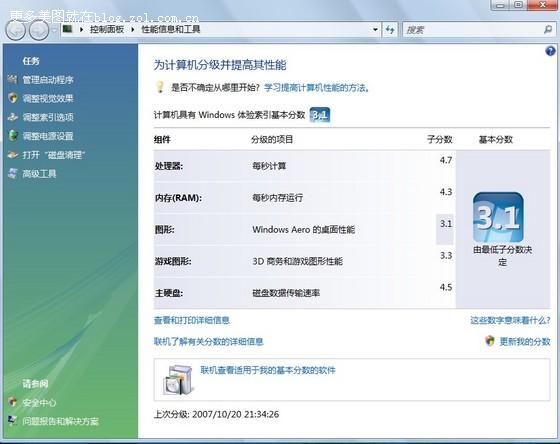560x444 pixels.
Task: Select the 内存(RAM) row label
Action: click(178, 198)
